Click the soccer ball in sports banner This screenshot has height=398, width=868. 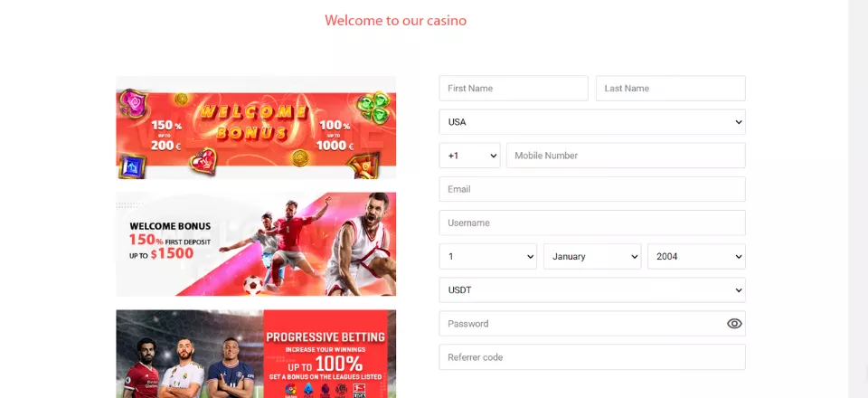tap(253, 285)
